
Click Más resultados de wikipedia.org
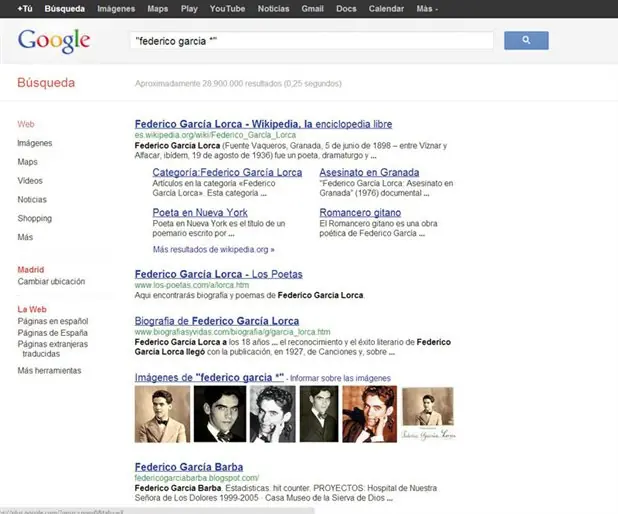[214, 250]
